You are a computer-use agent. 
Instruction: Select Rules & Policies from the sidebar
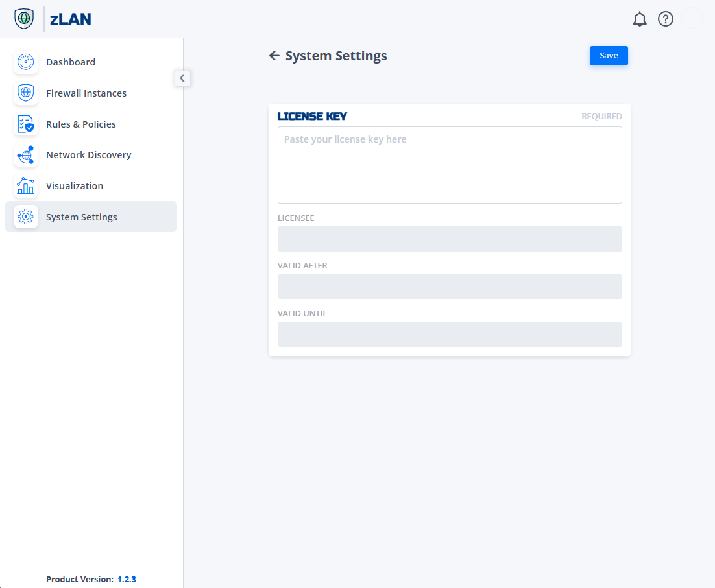pos(81,124)
